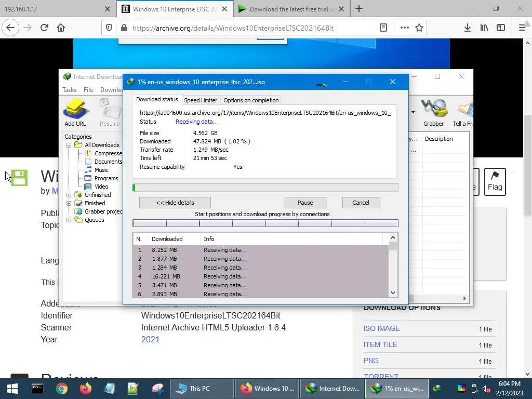Open the ISO IMAGE download link
This screenshot has height=399, width=532.
pos(382,328)
